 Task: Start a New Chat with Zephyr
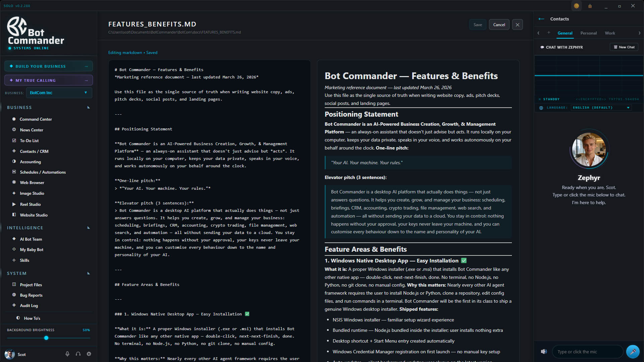(624, 47)
